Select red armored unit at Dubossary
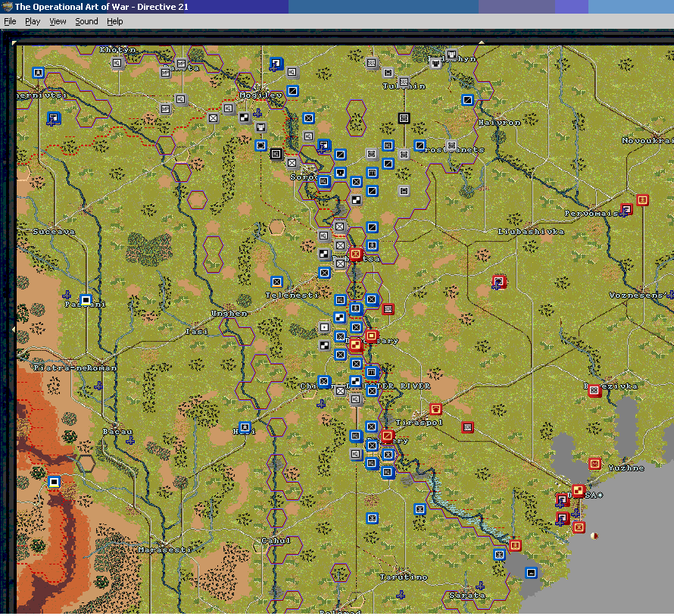 coord(355,345)
